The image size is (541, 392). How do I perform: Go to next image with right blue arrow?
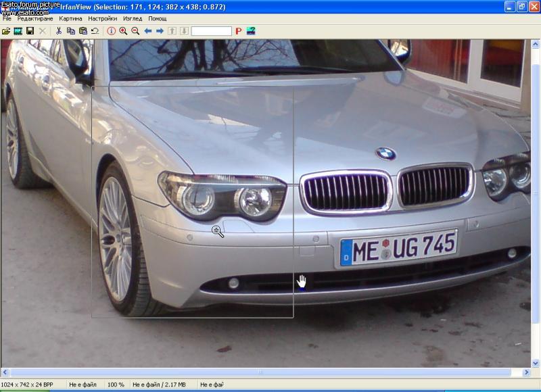pyautogui.click(x=160, y=31)
